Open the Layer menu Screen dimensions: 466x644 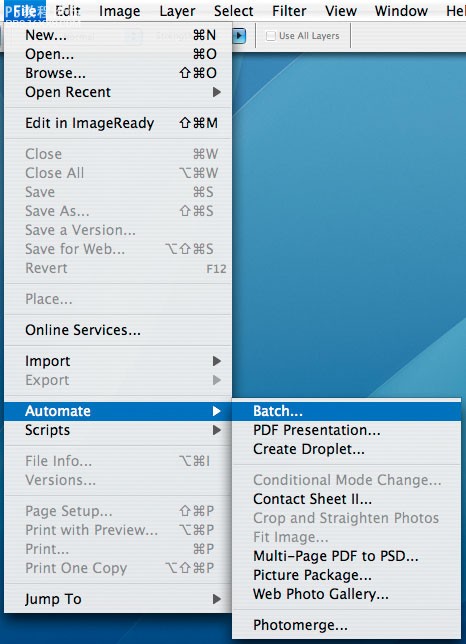tap(177, 11)
